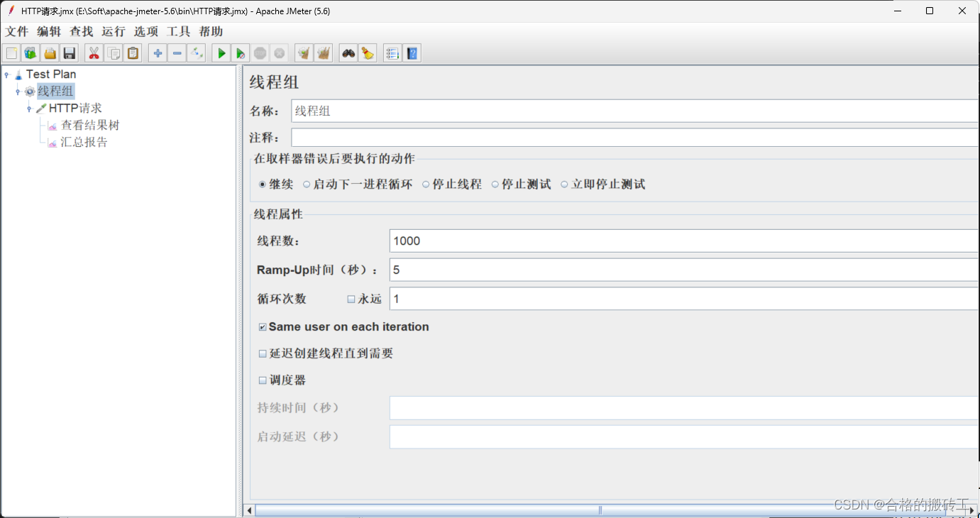Open the 选项 menu
This screenshot has height=518, width=980.
pyautogui.click(x=145, y=31)
